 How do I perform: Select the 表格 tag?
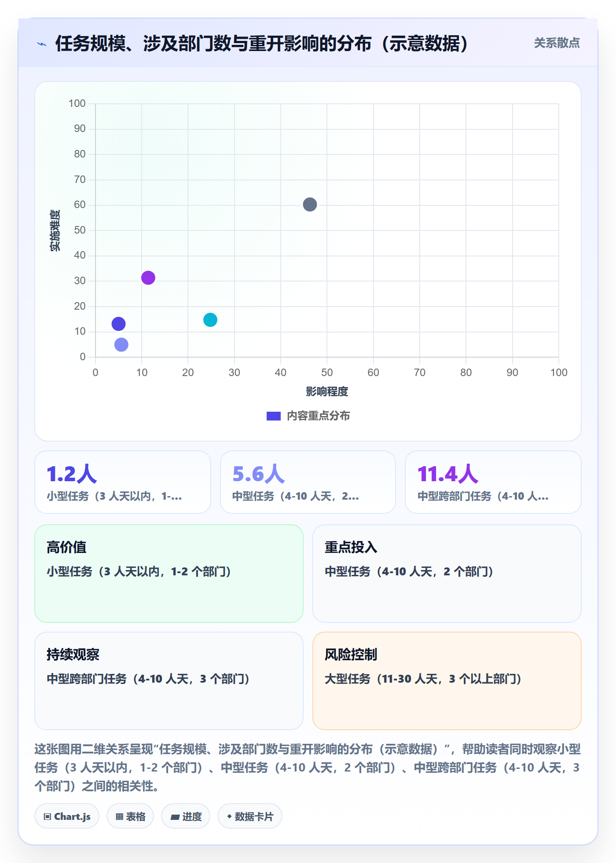pyautogui.click(x=130, y=816)
